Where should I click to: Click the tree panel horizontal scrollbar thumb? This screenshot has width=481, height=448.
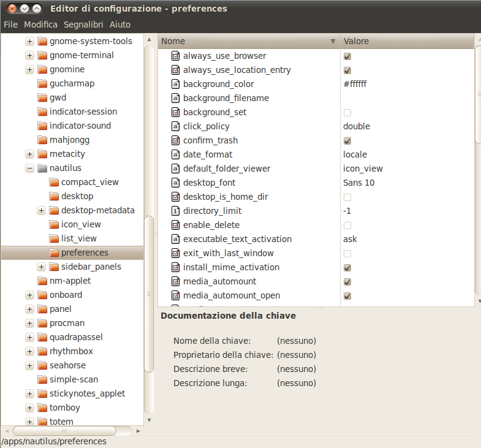coord(64,431)
